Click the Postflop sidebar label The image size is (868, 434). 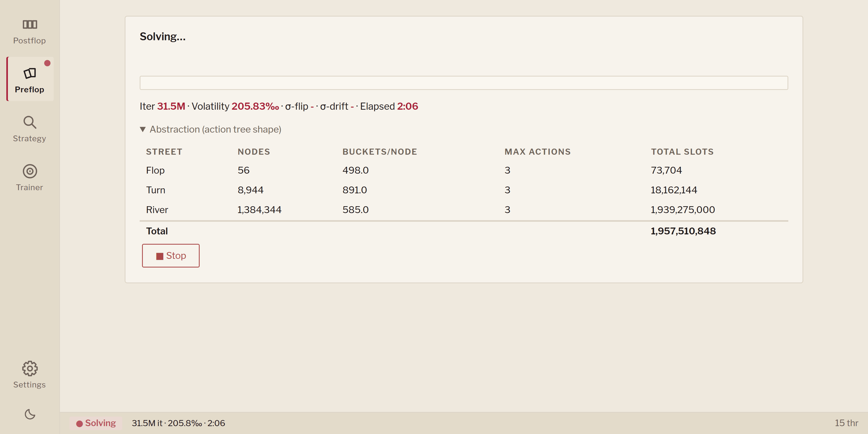pos(29,41)
